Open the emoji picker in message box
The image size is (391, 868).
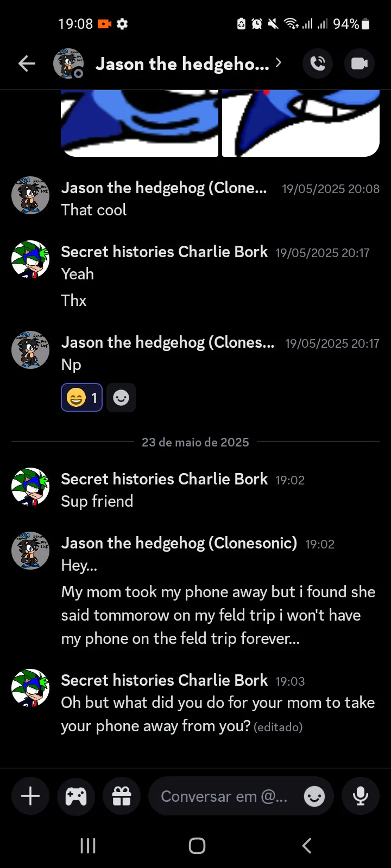click(x=314, y=796)
